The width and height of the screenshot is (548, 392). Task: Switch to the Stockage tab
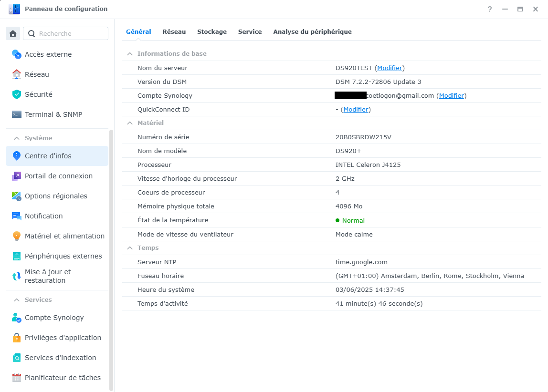[212, 31]
